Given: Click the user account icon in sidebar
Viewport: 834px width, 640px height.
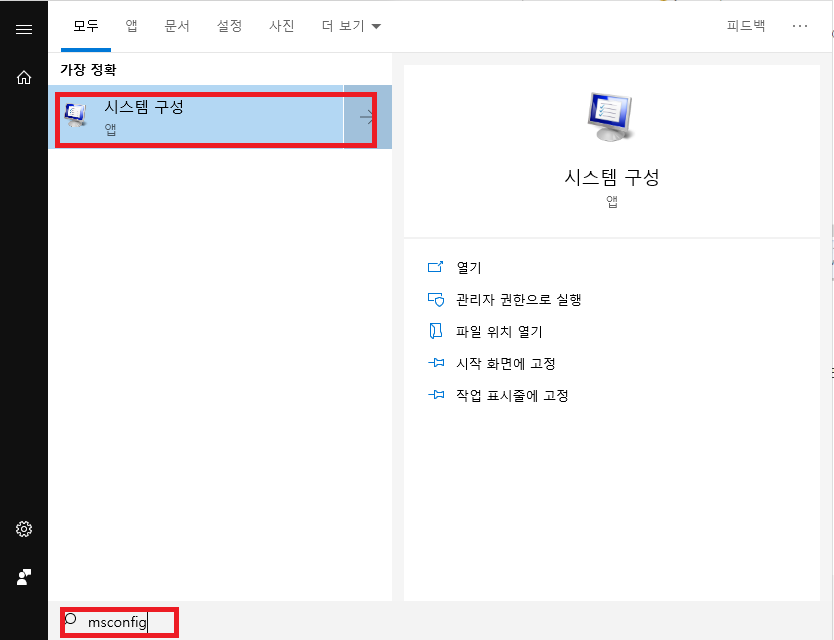Looking at the screenshot, I should coord(24,577).
